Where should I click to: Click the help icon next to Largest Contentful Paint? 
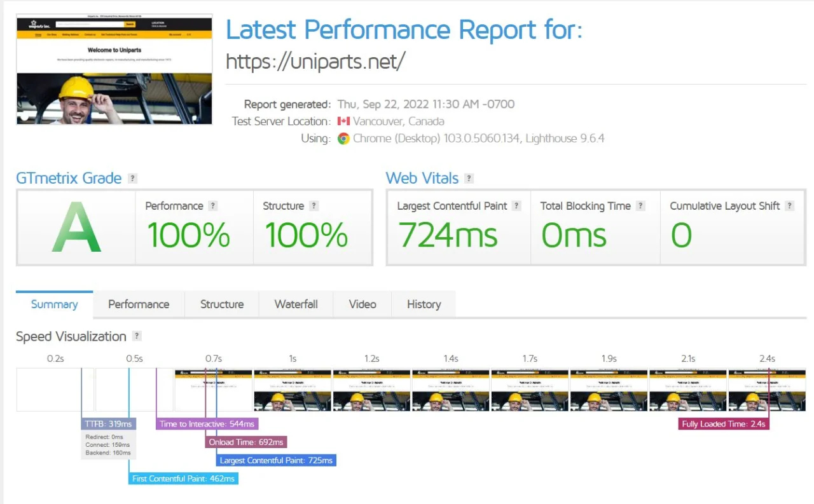point(516,206)
